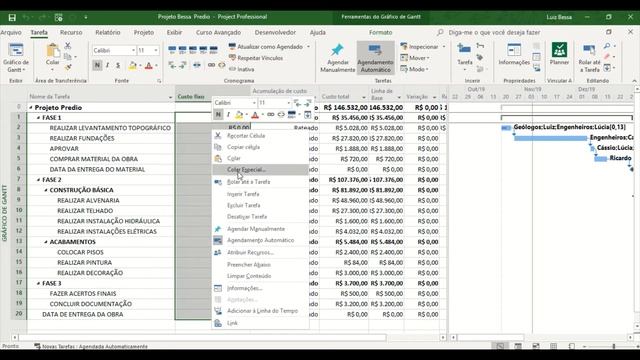Click the Save icon in the title bar
This screenshot has height=360, width=640.
pos(12,18)
